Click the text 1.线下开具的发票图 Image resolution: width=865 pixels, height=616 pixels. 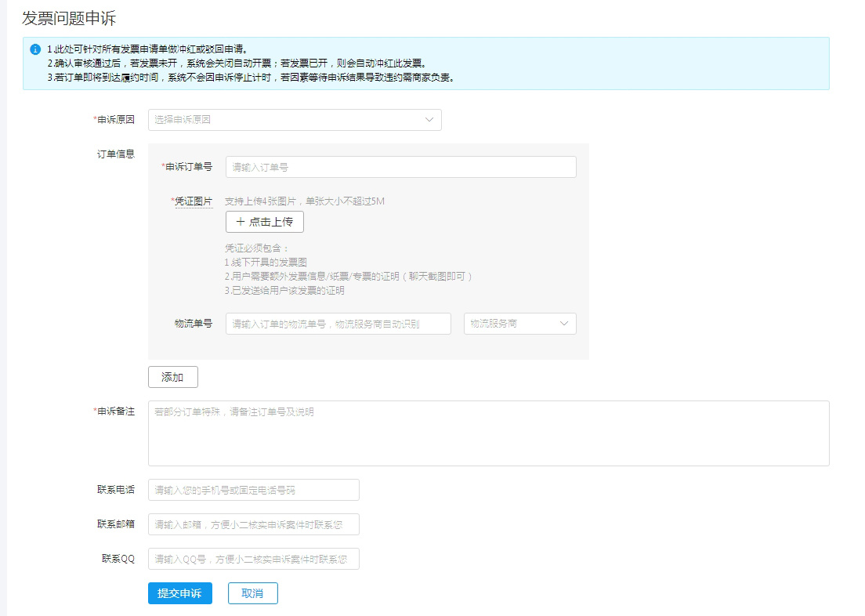pos(266,263)
